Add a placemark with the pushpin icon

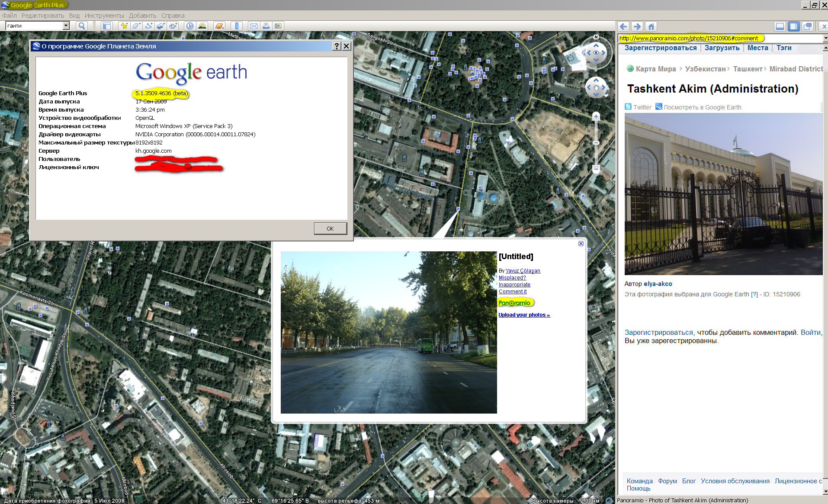point(124,26)
